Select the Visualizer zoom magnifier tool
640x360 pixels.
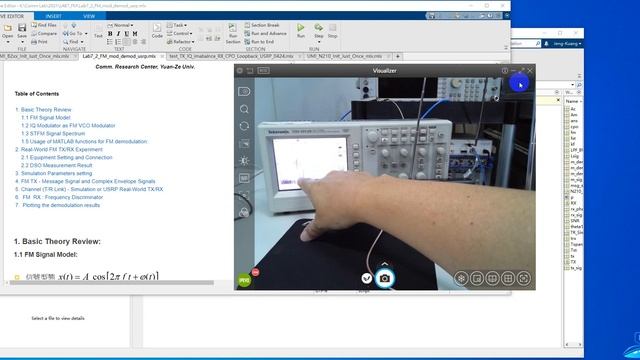tap(244, 109)
